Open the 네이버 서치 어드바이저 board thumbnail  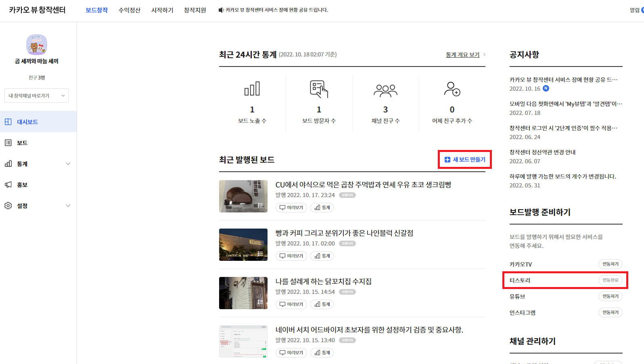click(243, 341)
